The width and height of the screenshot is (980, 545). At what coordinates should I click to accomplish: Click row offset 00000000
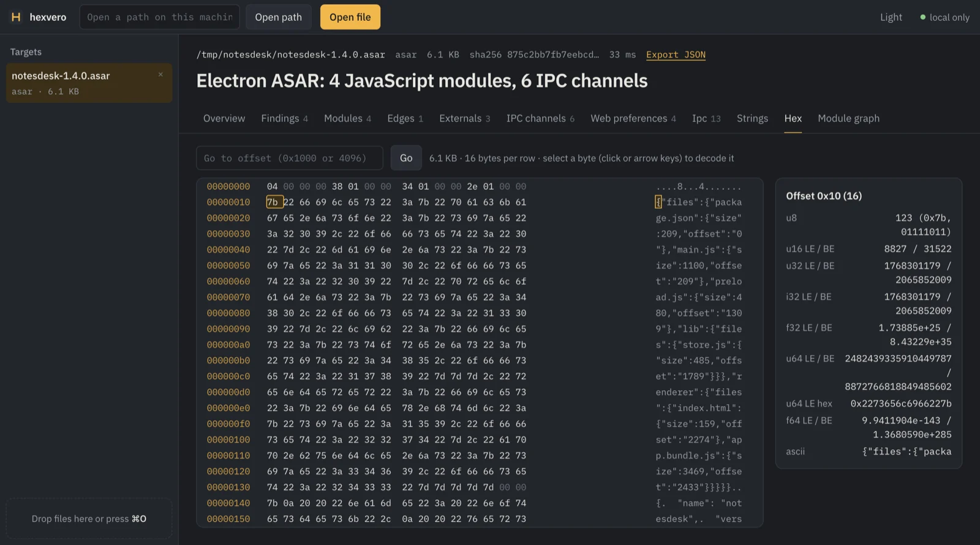coord(228,186)
